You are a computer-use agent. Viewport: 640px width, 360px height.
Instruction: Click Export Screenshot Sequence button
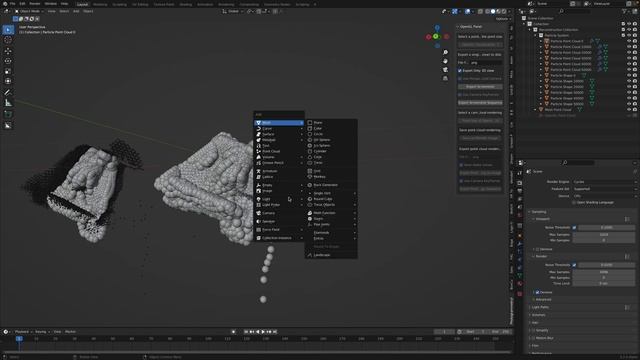click(480, 103)
